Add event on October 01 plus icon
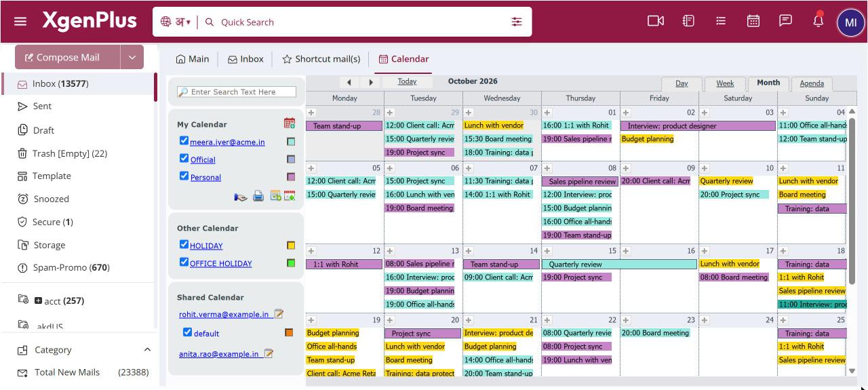 point(547,113)
